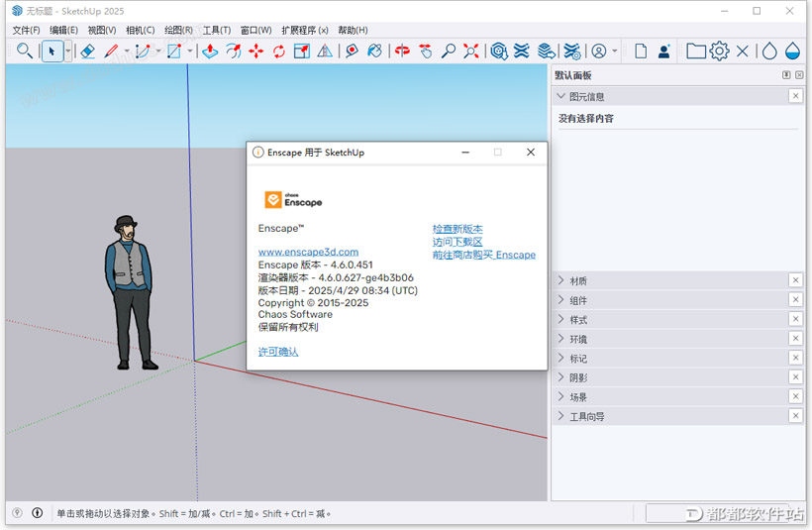Activate the Offset tool

click(234, 51)
